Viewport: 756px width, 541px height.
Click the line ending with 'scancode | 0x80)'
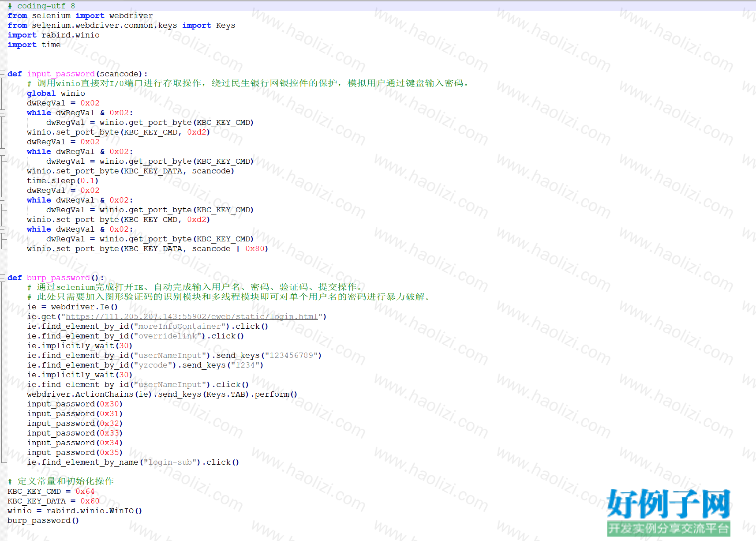point(148,248)
